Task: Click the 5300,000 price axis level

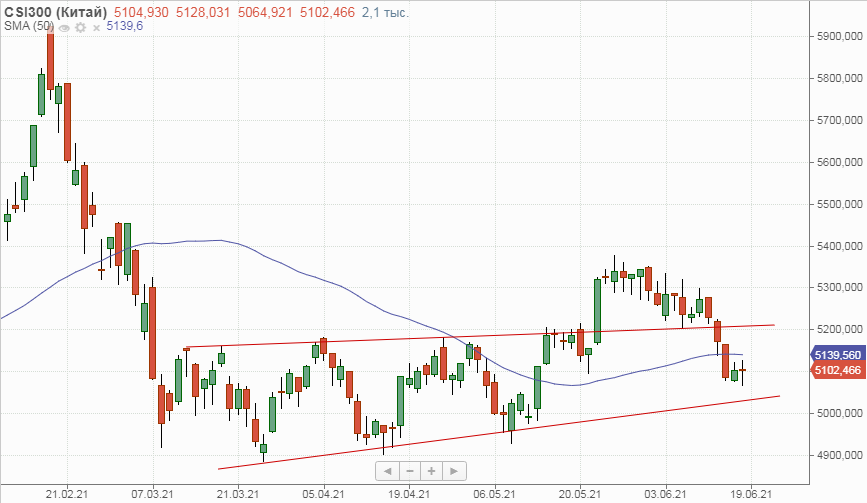Action: [839, 287]
